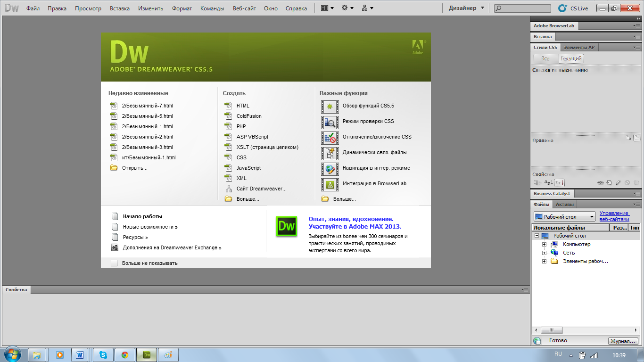Click the Открыть... link
The image size is (644, 362).
pos(135,168)
